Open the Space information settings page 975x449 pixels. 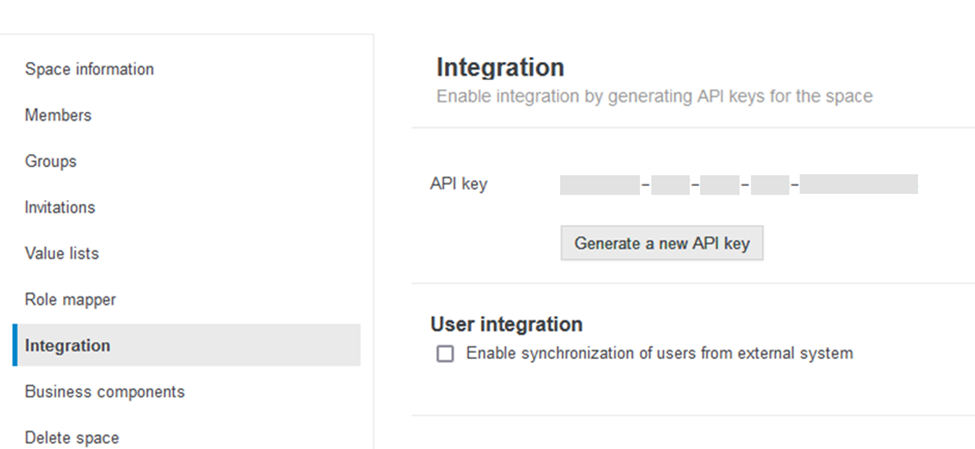pos(89,69)
